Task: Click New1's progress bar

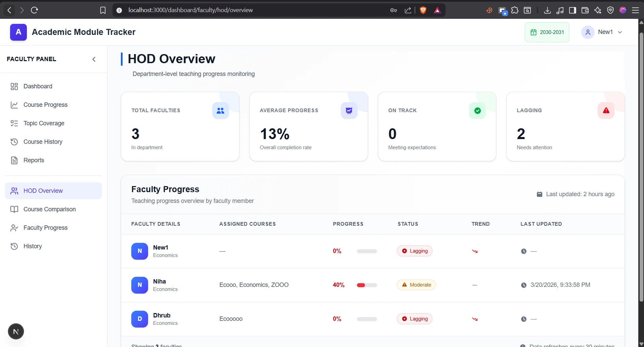Action: pos(367,251)
